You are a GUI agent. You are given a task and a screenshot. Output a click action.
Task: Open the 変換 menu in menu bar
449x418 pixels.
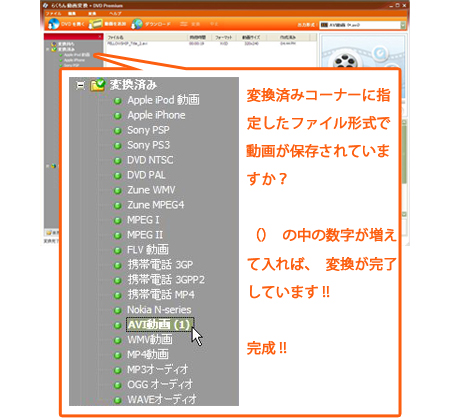(92, 14)
